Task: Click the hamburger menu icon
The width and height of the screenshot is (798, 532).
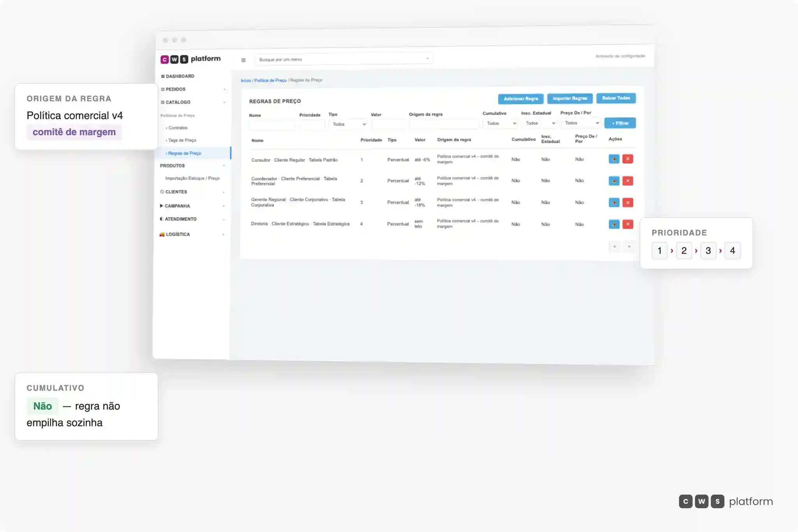Action: 243,60
